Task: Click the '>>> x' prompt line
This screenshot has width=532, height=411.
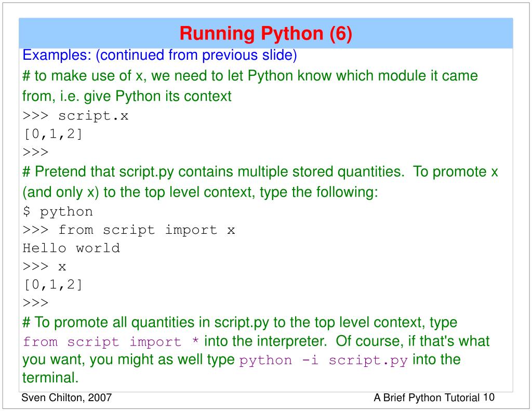Action: (x=44, y=267)
